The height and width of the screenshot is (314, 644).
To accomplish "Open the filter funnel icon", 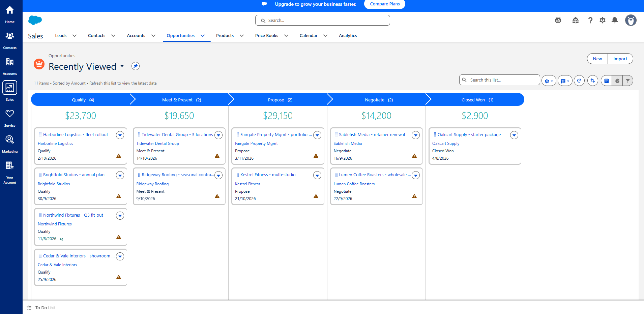I will click(628, 81).
